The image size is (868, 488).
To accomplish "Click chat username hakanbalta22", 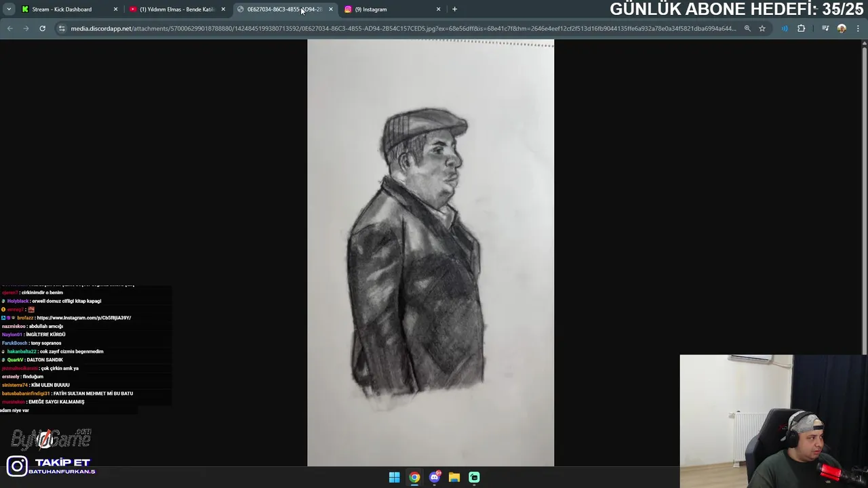I will point(22,352).
